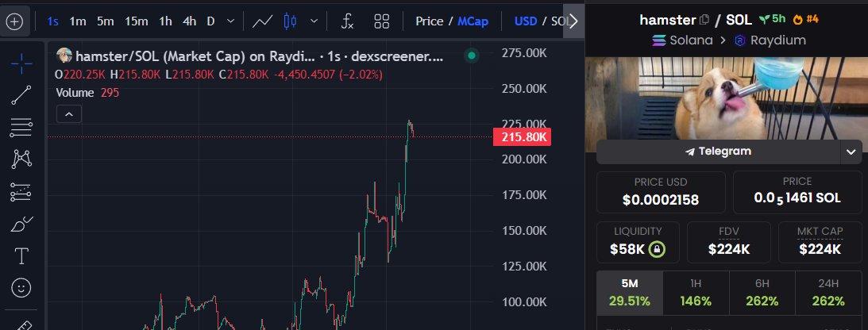Open the layout grid icon
The width and height of the screenshot is (868, 330).
pyautogui.click(x=382, y=21)
